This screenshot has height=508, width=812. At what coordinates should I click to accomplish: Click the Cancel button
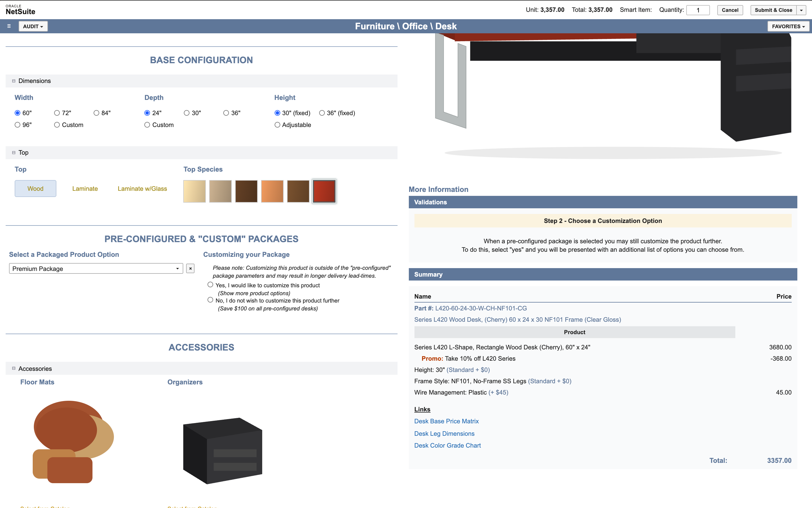(x=730, y=10)
